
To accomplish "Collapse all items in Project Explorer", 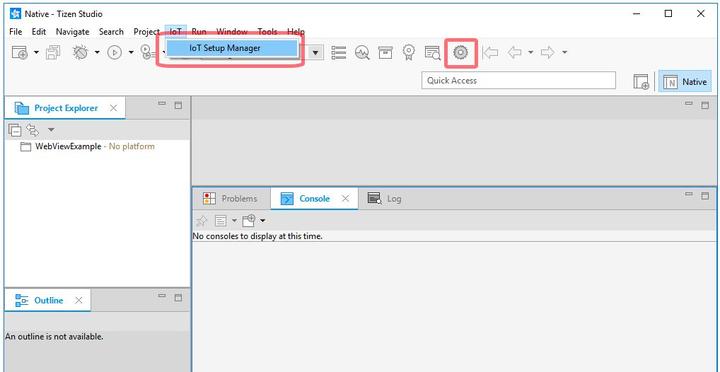I will pos(15,130).
